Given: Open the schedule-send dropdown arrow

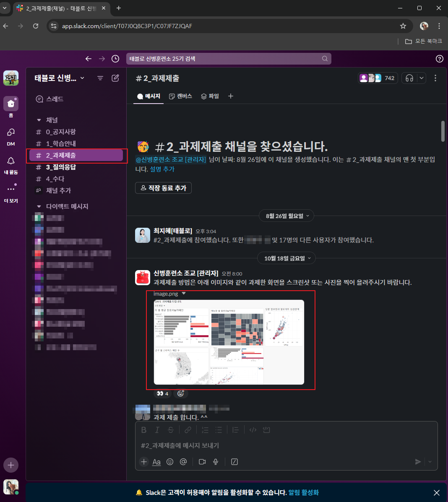Looking at the screenshot, I should (430, 462).
